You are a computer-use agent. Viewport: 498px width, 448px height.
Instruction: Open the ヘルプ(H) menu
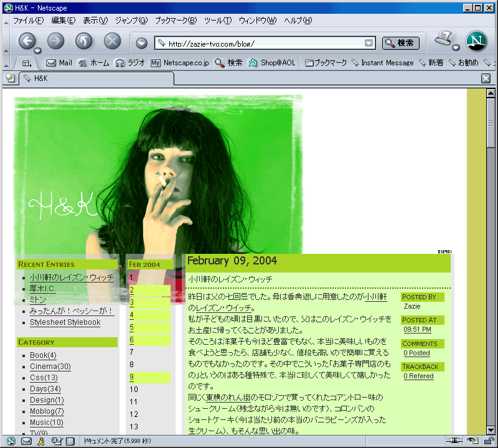[298, 21]
